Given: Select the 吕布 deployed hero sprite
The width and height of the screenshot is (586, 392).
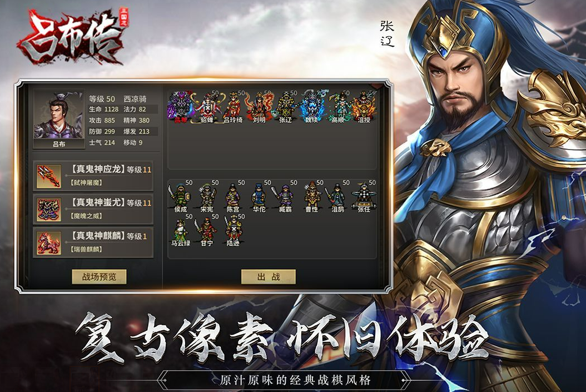Looking at the screenshot, I should 181,107.
